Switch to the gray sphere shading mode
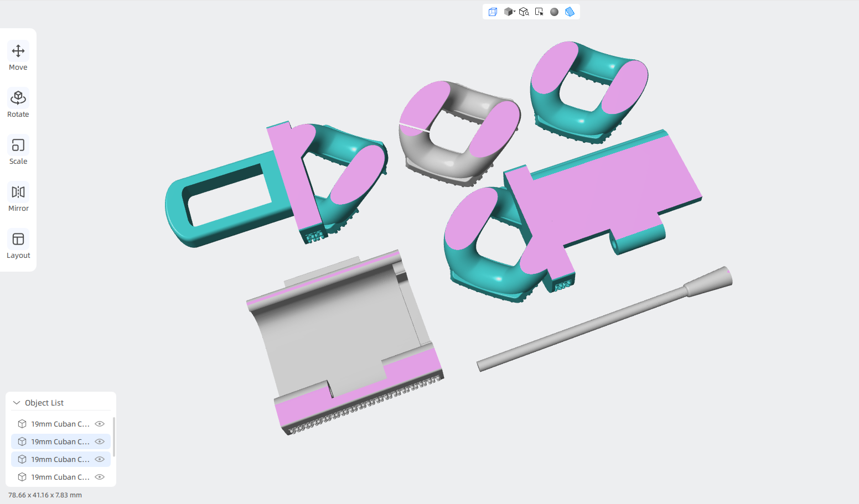This screenshot has height=504, width=859. [x=554, y=12]
